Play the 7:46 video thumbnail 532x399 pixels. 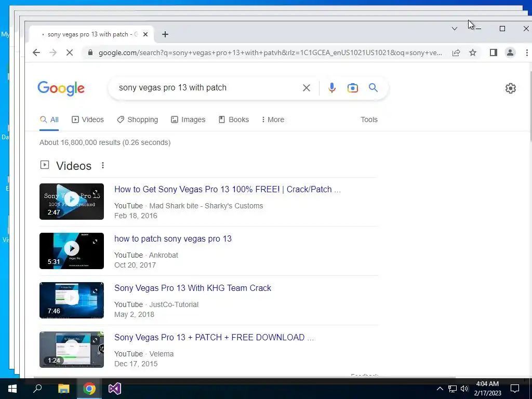point(72,300)
